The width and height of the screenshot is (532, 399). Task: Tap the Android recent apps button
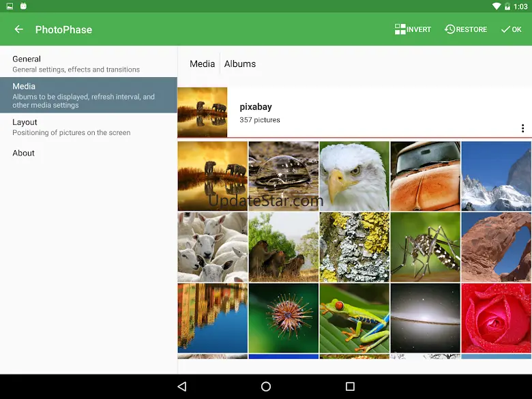click(350, 387)
